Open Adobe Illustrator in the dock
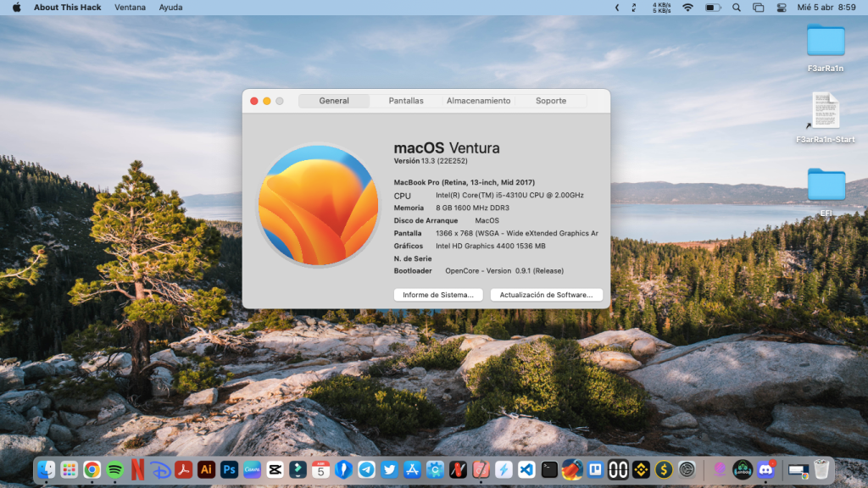Image resolution: width=868 pixels, height=488 pixels. click(x=206, y=469)
